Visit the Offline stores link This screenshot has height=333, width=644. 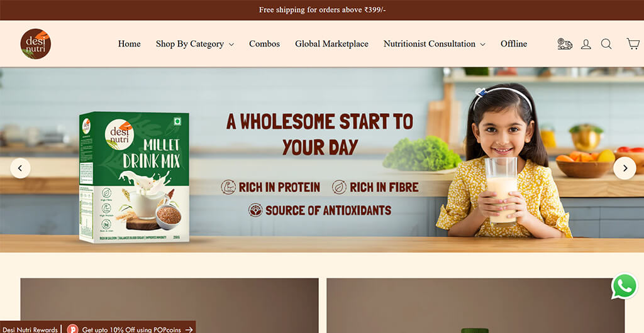513,44
